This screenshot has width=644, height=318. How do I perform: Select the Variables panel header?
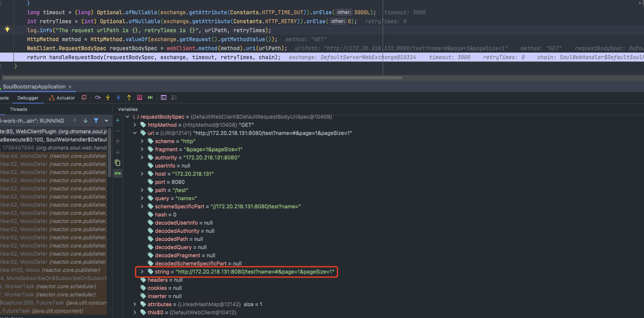click(128, 109)
